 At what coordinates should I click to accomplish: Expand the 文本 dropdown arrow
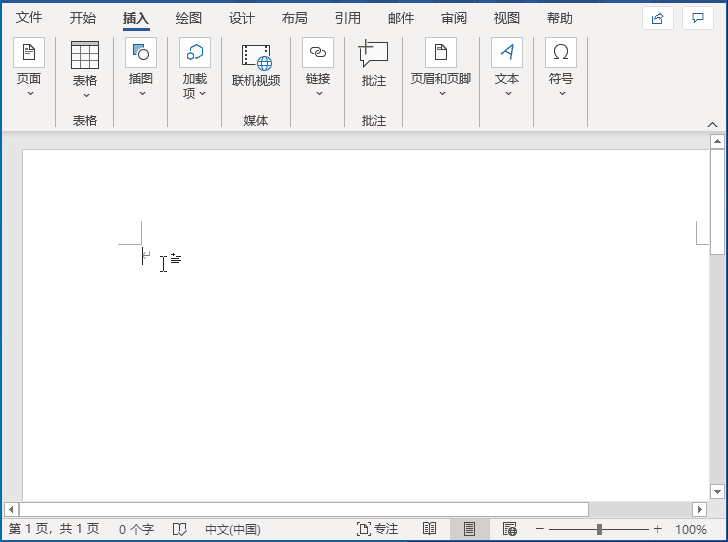coord(508,93)
